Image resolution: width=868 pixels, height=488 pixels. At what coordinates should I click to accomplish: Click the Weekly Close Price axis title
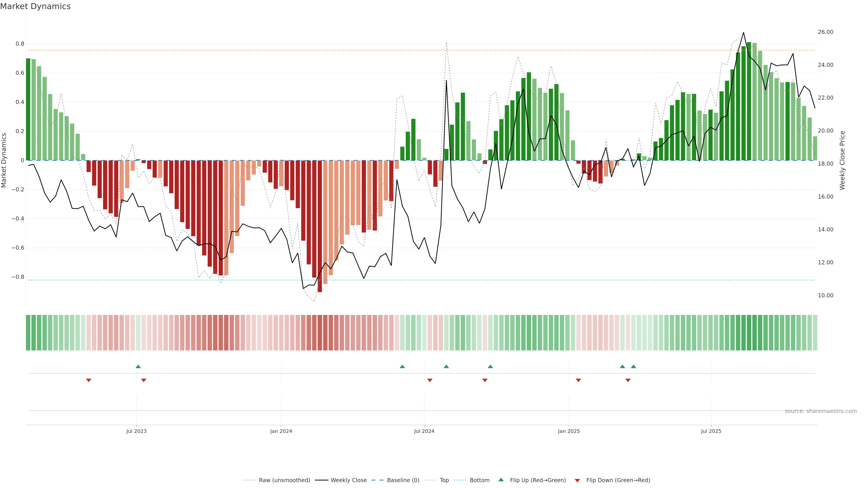click(842, 160)
